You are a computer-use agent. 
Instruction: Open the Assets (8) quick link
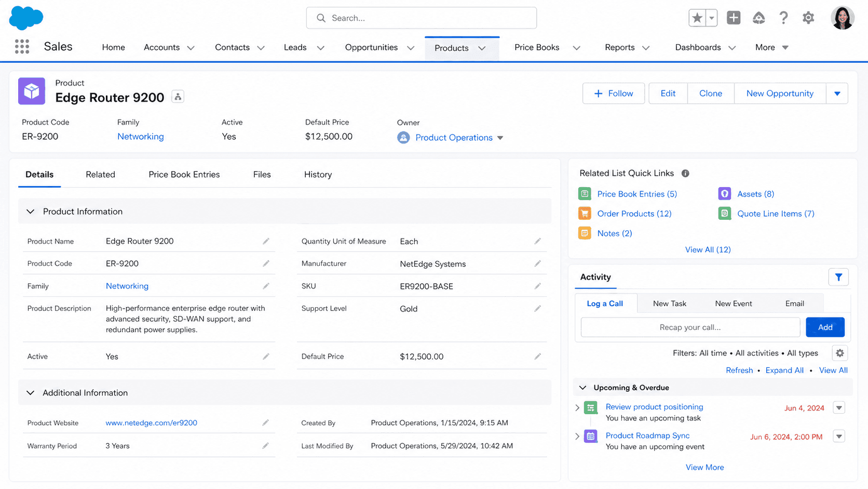755,194
